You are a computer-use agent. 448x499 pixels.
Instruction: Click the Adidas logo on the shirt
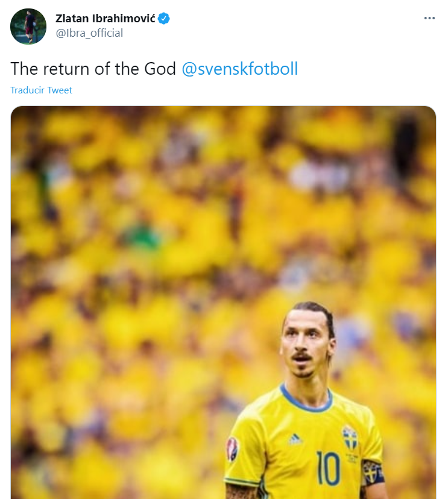[x=295, y=439]
